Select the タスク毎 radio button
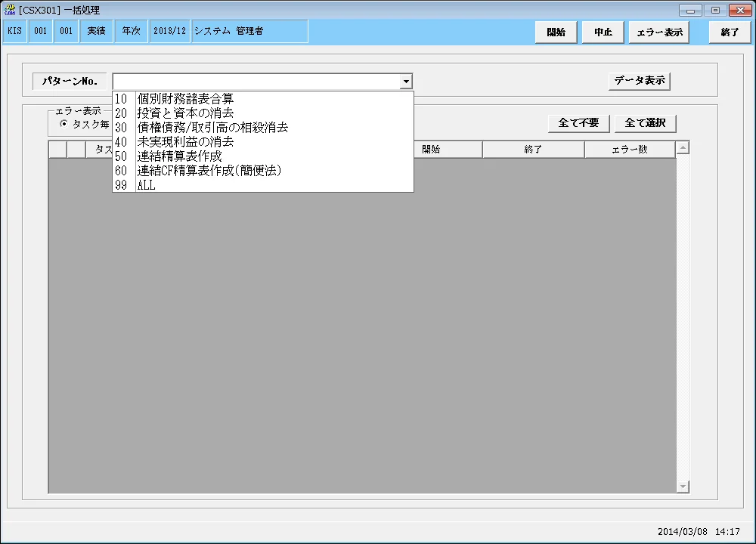Screen dimensions: 756x544 (64, 125)
